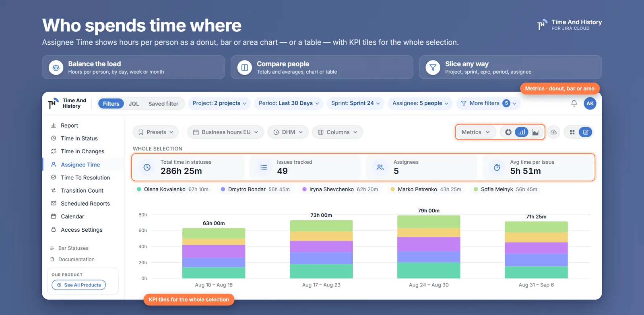This screenshot has height=315, width=644.
Task: Open the Project: 2 projects dropdown
Action: tap(219, 103)
